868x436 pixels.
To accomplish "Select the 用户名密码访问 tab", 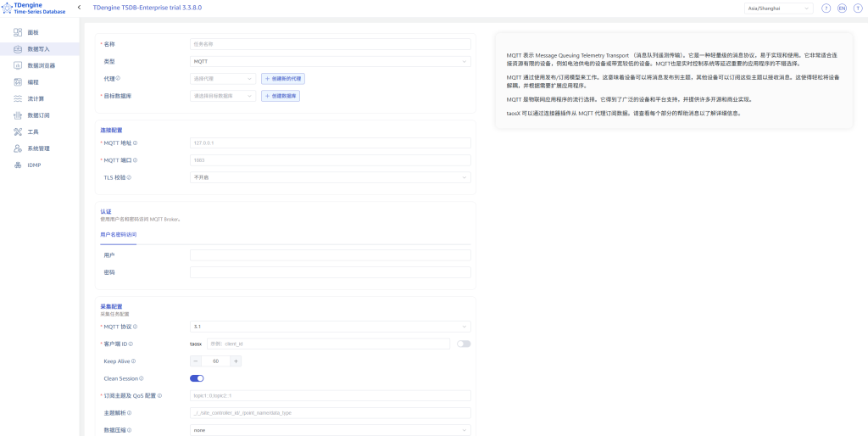I will point(119,235).
